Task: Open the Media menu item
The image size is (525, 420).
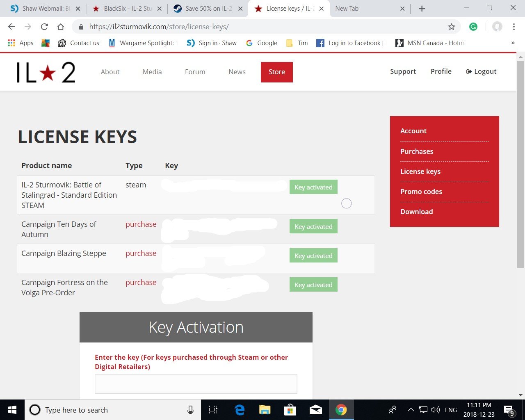Action: (152, 72)
